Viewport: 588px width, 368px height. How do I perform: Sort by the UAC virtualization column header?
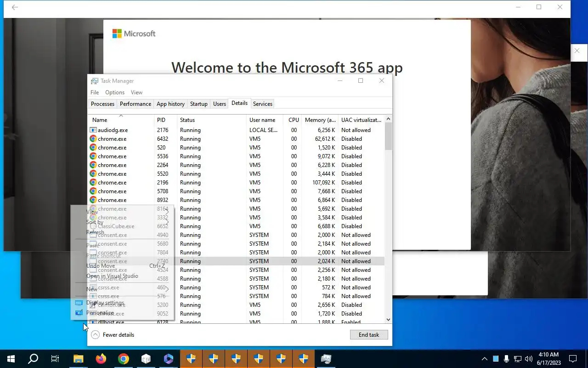click(x=361, y=120)
